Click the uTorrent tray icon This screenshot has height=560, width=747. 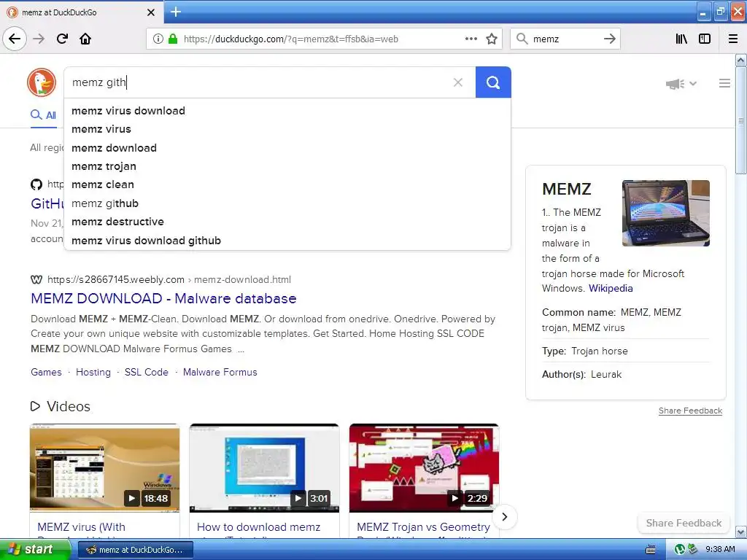pyautogui.click(x=680, y=550)
